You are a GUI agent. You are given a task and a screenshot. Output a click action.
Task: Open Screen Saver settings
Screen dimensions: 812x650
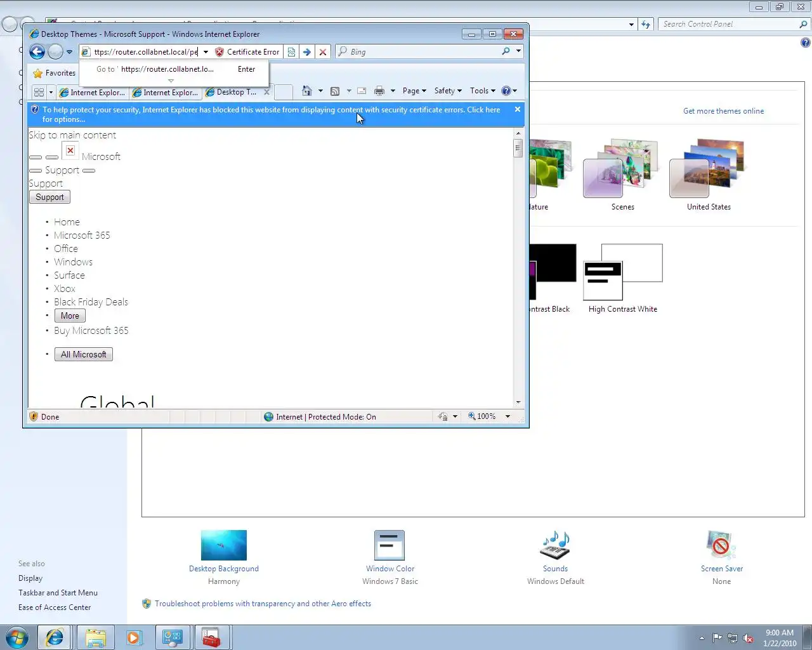pos(721,557)
